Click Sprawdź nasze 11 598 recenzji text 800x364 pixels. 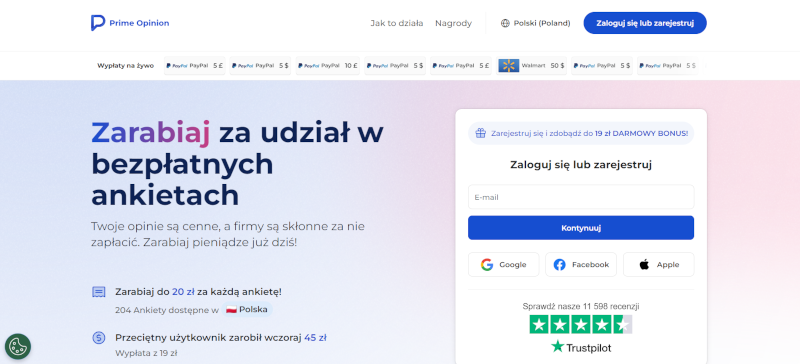[581, 306]
